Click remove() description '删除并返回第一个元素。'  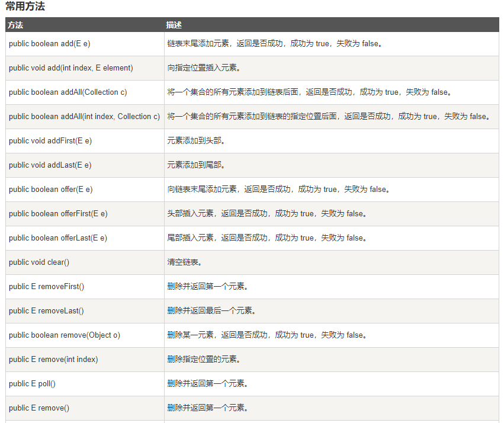click(208, 408)
